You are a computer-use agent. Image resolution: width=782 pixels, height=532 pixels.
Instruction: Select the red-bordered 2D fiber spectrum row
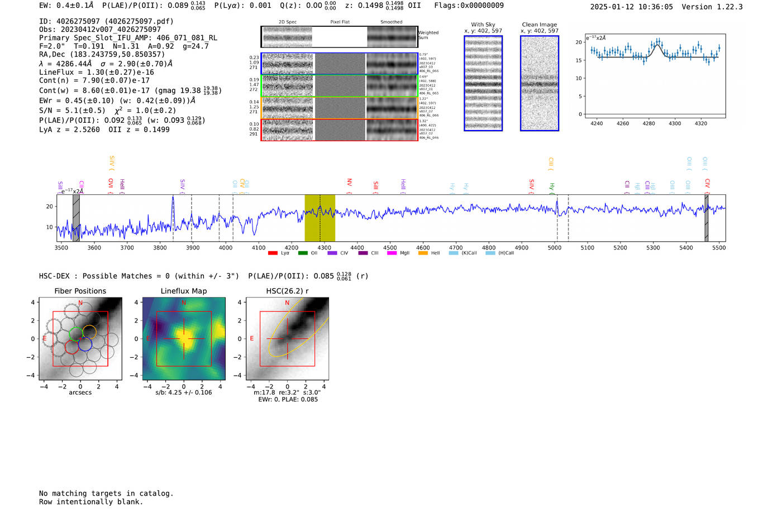340,130
